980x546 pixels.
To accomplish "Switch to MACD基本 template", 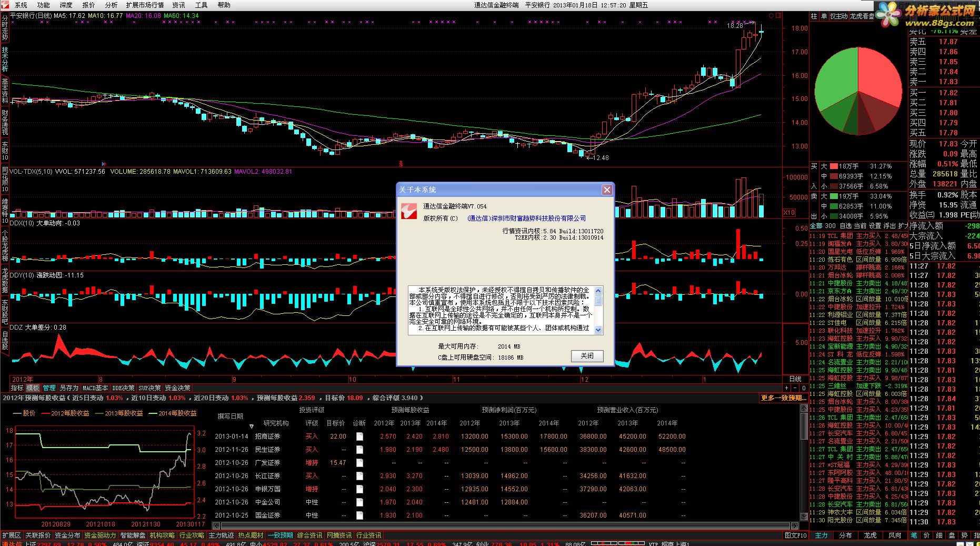I will click(96, 388).
